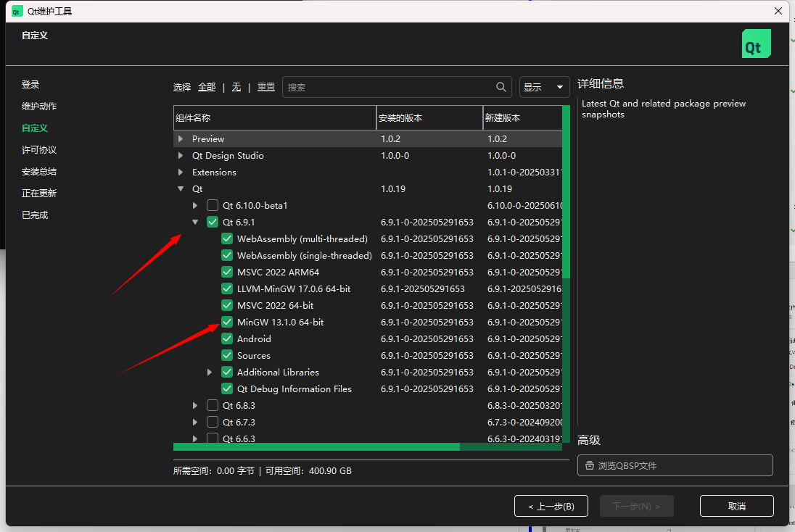The image size is (795, 532).
Task: Collapse the top-level Qt node
Action: [181, 188]
